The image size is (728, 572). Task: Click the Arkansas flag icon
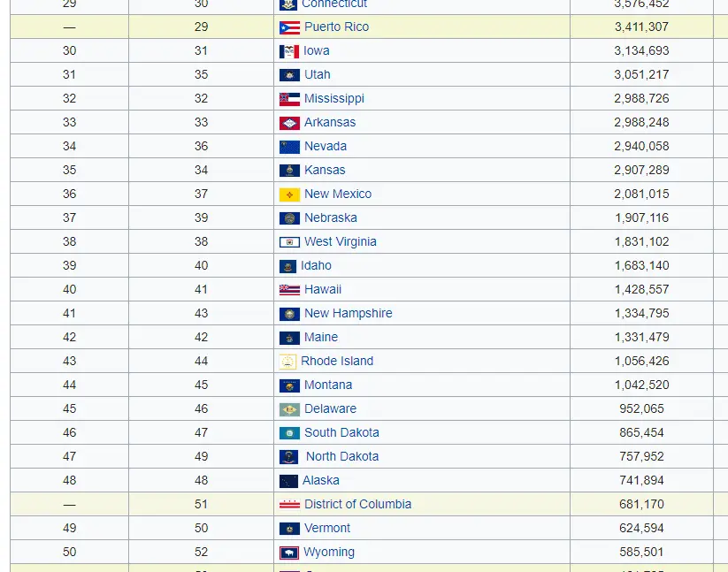tap(289, 123)
